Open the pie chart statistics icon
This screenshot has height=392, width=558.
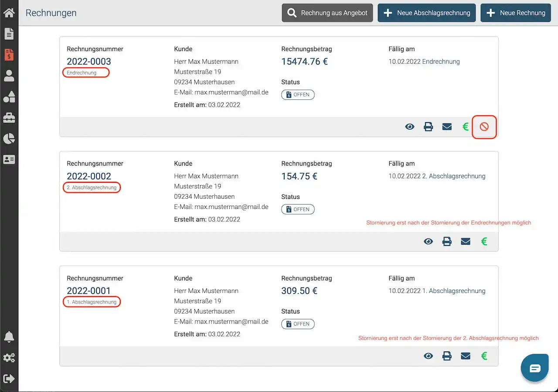[x=9, y=139]
